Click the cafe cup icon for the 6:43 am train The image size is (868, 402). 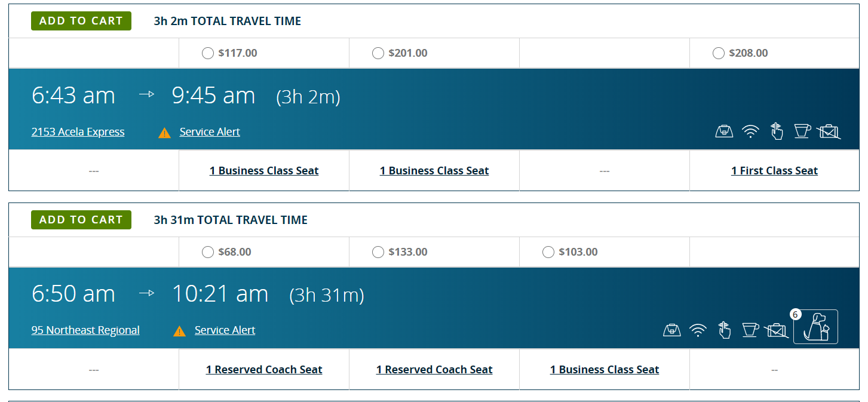pos(802,131)
